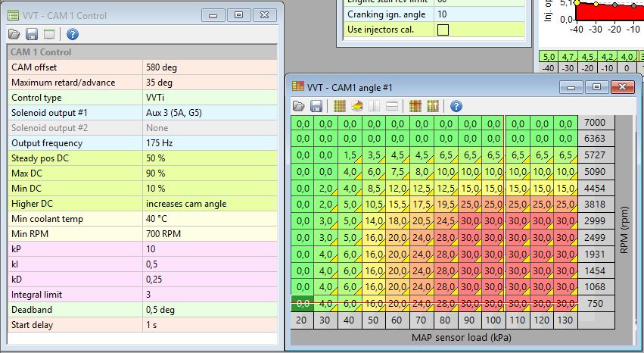Change the Higher DC setting value
The image size is (644, 353).
[x=210, y=204]
